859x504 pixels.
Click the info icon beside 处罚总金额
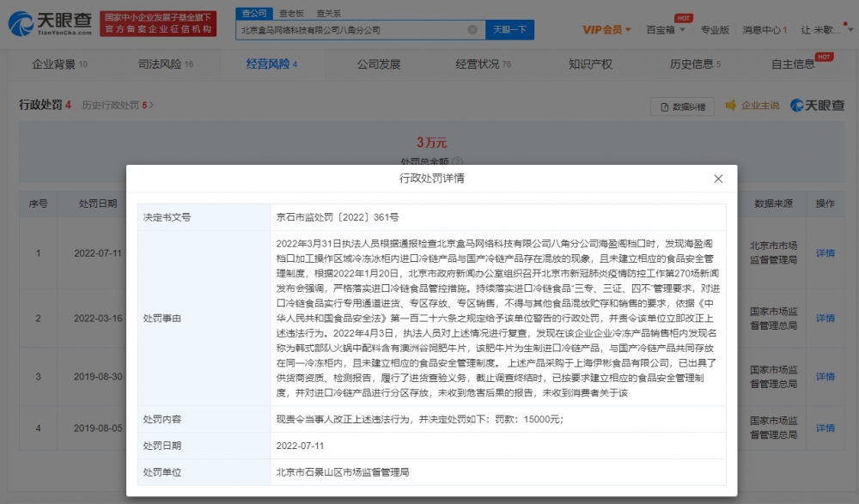click(x=458, y=161)
